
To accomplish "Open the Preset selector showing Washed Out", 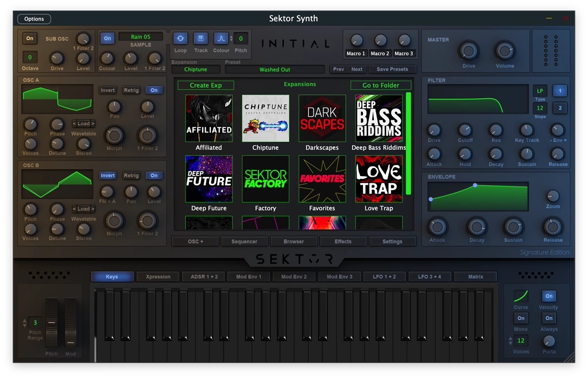I will [x=274, y=69].
